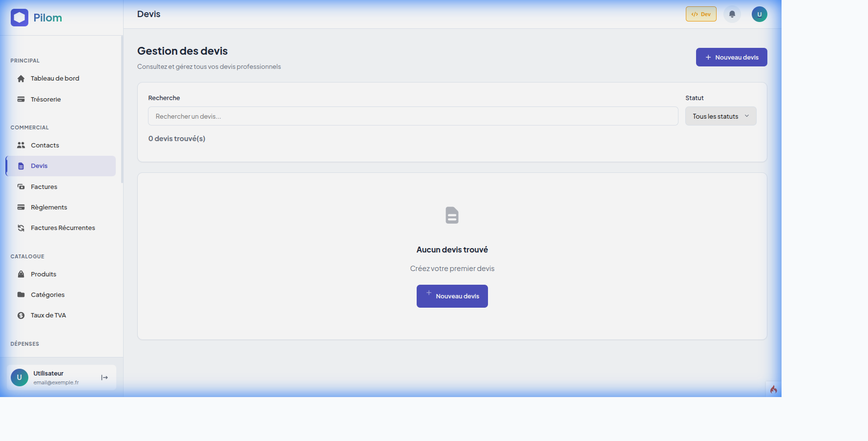Toggle the Dev mode badge

pos(701,14)
